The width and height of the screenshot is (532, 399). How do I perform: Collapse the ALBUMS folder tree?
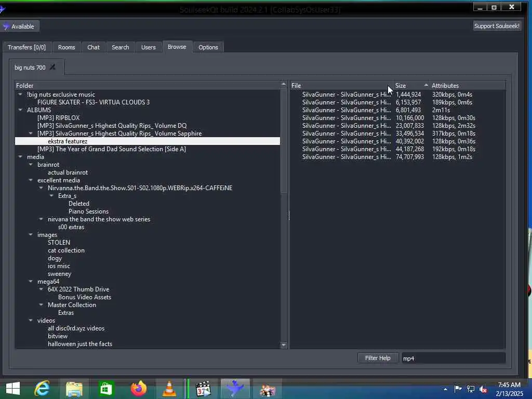tap(20, 110)
